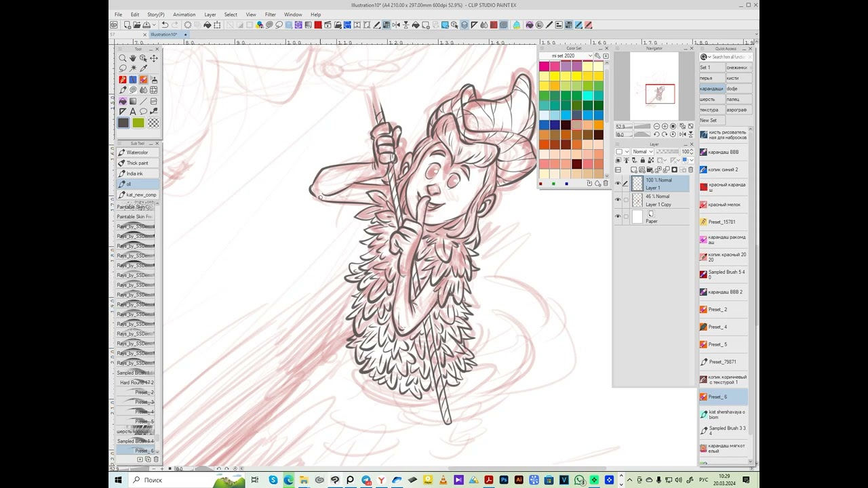This screenshot has height=488, width=868.
Task: Select the красный мелок brush preset
Action: (x=724, y=205)
